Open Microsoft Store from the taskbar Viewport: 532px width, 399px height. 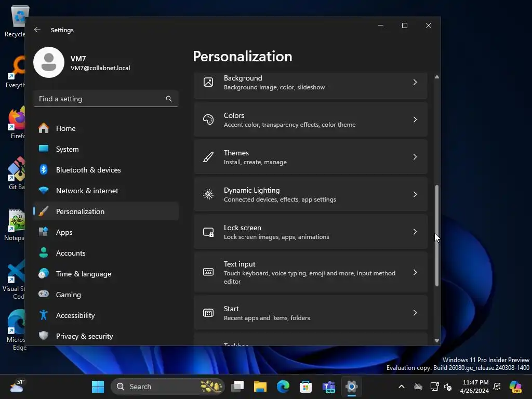305,387
